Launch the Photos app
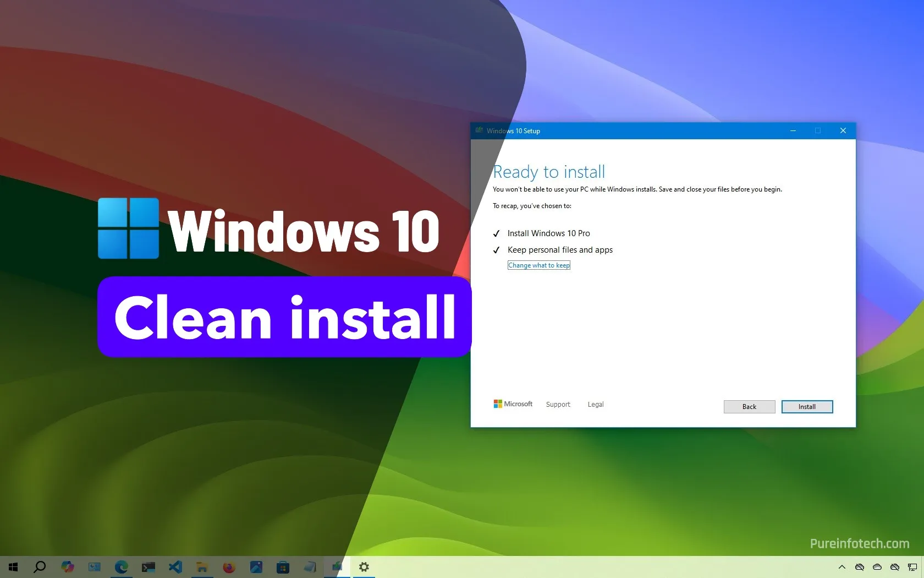 coord(256,567)
